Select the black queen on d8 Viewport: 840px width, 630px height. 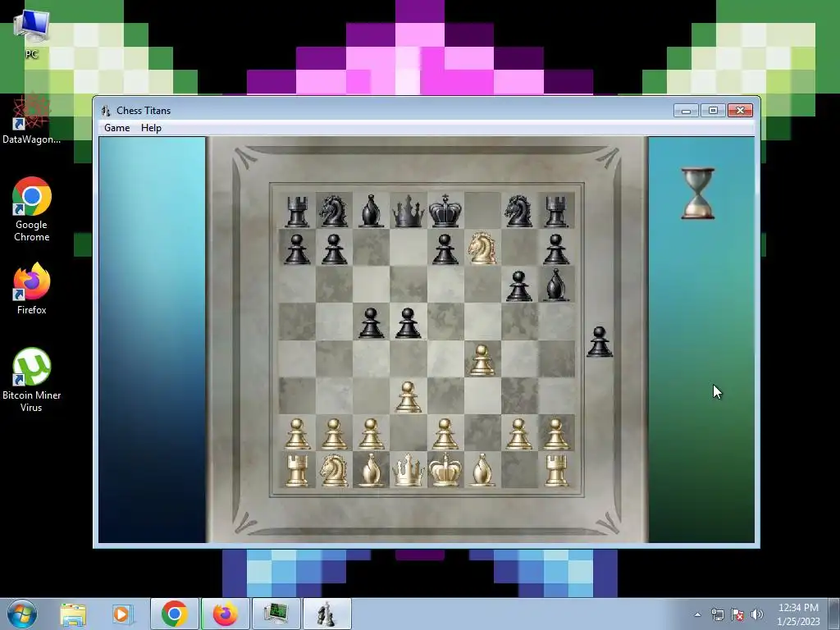409,211
